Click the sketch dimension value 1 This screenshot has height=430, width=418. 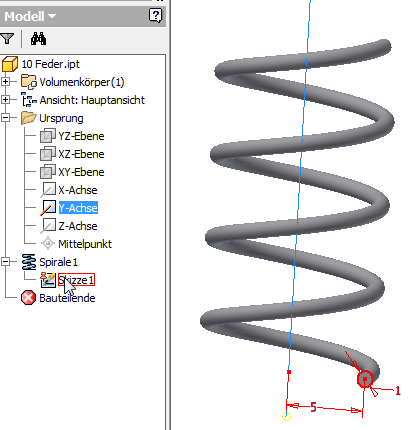pyautogui.click(x=398, y=390)
